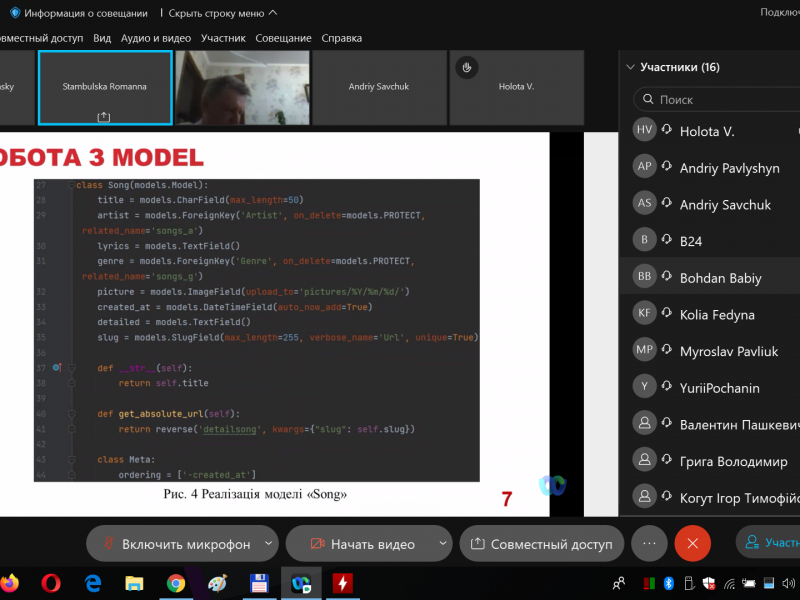Image resolution: width=800 pixels, height=600 pixels.
Task: Collapse the Участники (16) list
Action: [630, 67]
